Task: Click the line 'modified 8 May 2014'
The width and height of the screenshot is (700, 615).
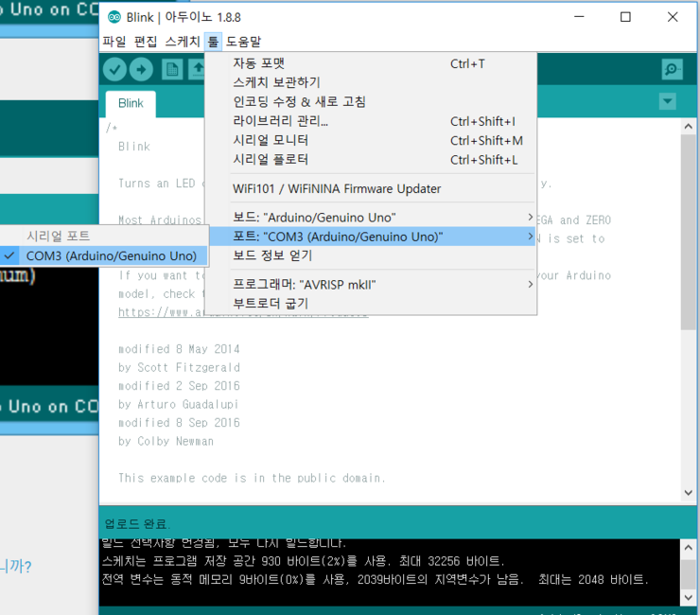Action: coord(179,349)
